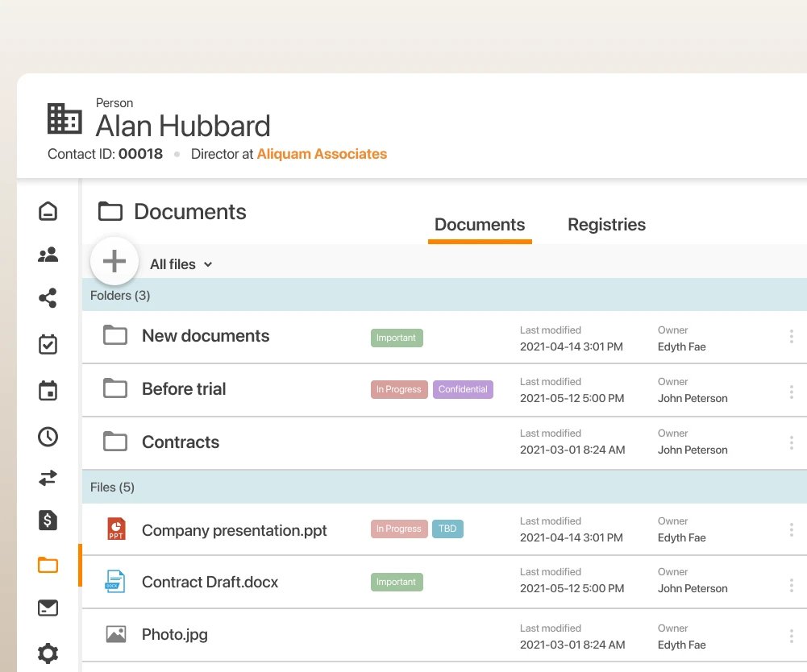Click the folder icon next to Documents heading
The width and height of the screenshot is (807, 672).
[x=110, y=211]
